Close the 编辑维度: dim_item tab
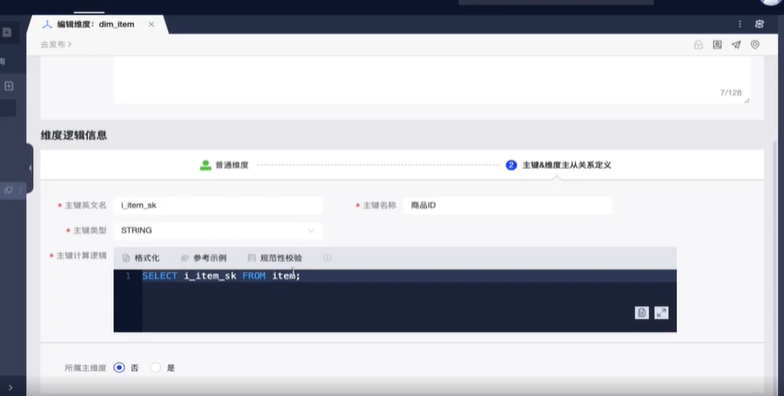784x396 pixels. (151, 24)
